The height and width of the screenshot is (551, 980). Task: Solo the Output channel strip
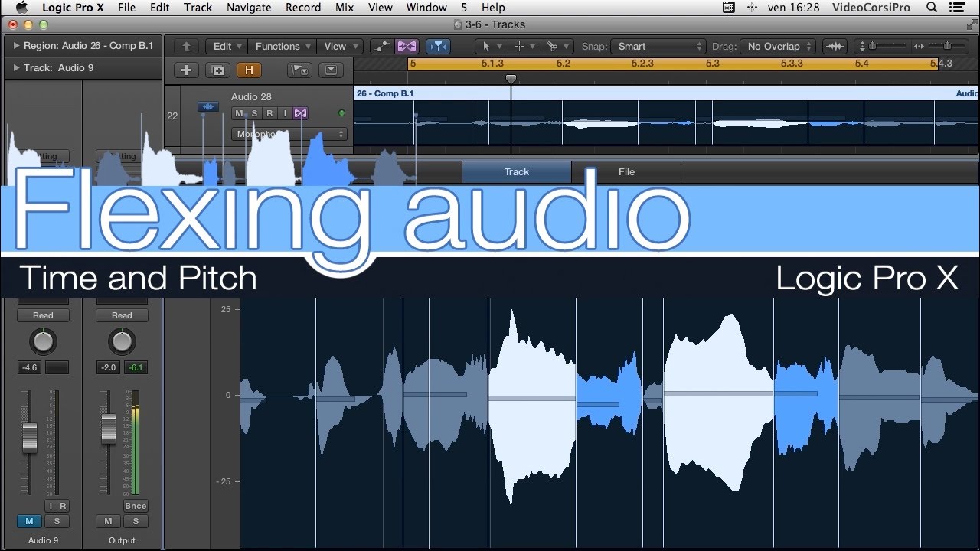[x=136, y=521]
